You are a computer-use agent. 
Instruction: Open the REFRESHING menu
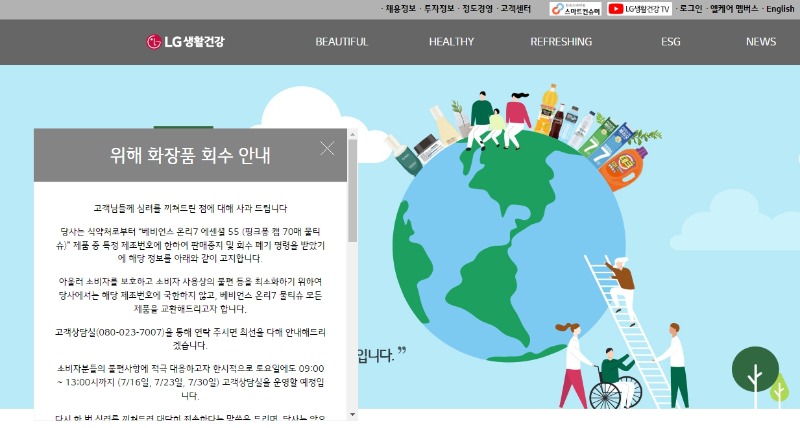(561, 42)
